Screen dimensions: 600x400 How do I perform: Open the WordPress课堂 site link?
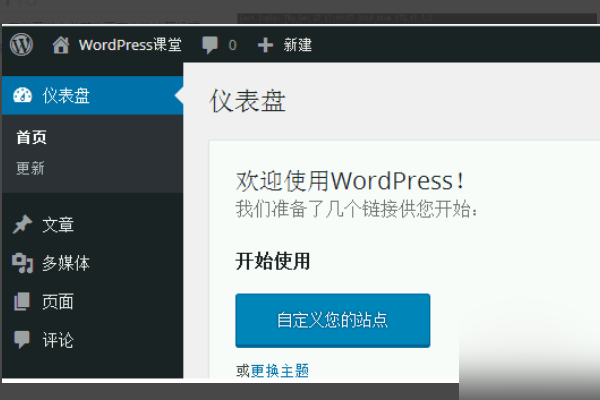tap(130, 45)
